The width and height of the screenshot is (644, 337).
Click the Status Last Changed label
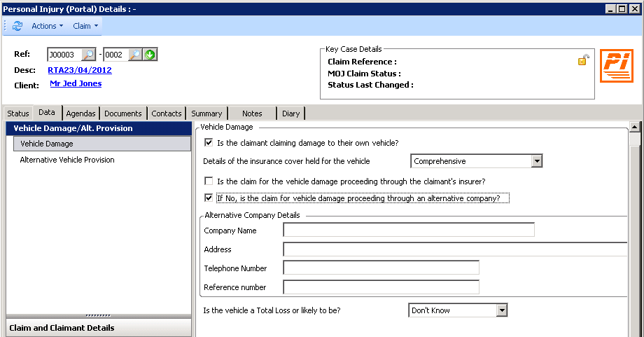point(370,85)
